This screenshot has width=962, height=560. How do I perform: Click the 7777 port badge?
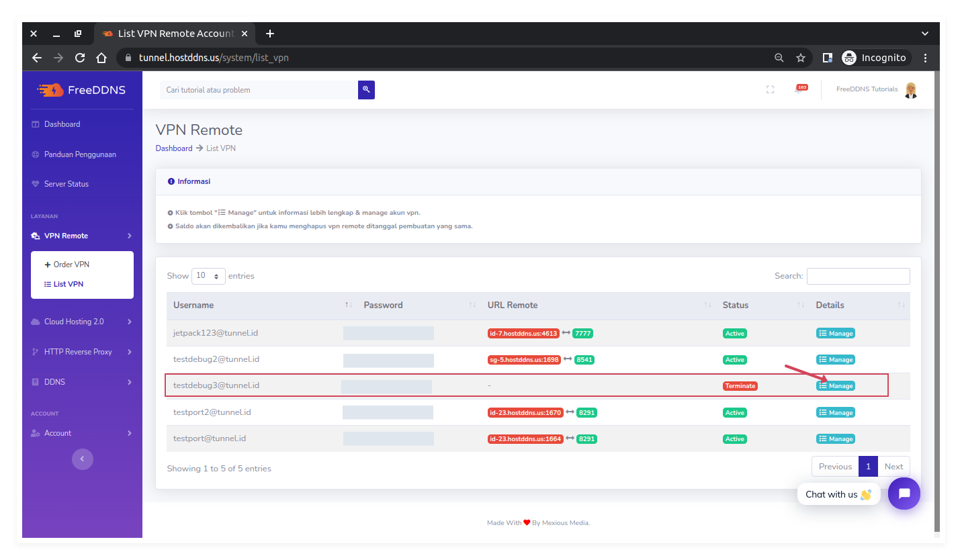[582, 333]
